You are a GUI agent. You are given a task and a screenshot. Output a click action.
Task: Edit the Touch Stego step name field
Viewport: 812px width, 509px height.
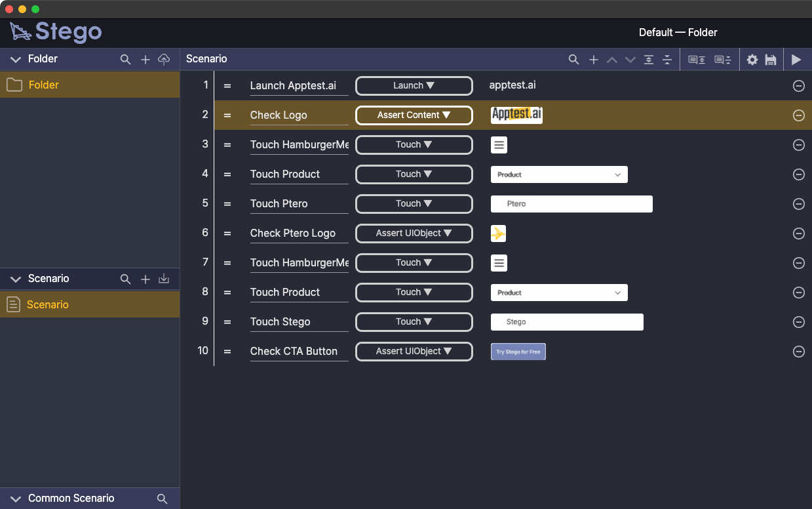298,322
